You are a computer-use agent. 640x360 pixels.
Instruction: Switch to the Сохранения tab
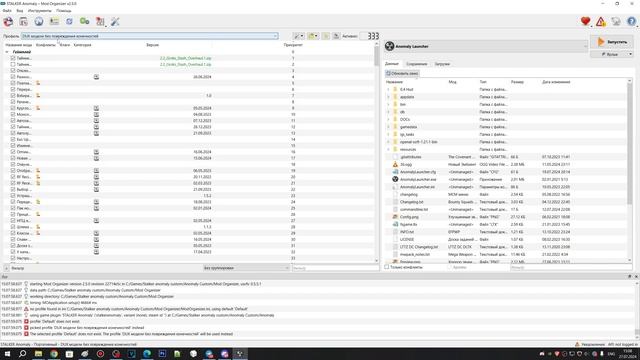pos(416,64)
